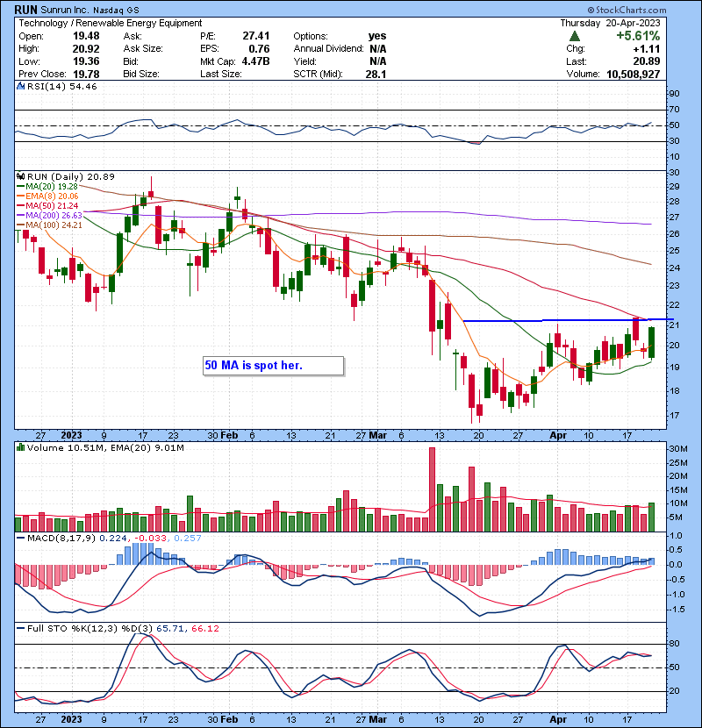Image resolution: width=702 pixels, height=728 pixels.
Task: Click the Apr label on price chart axis
Action: tap(558, 436)
